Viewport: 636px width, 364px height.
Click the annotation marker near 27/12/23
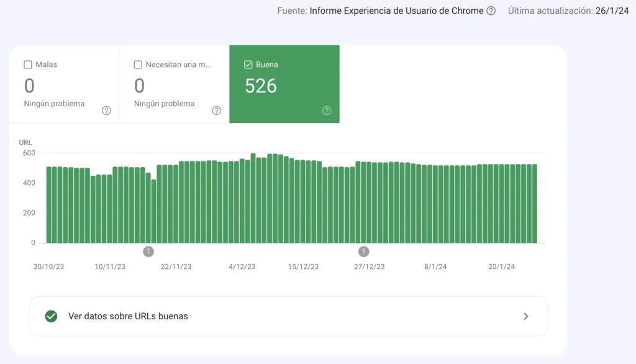(x=364, y=252)
